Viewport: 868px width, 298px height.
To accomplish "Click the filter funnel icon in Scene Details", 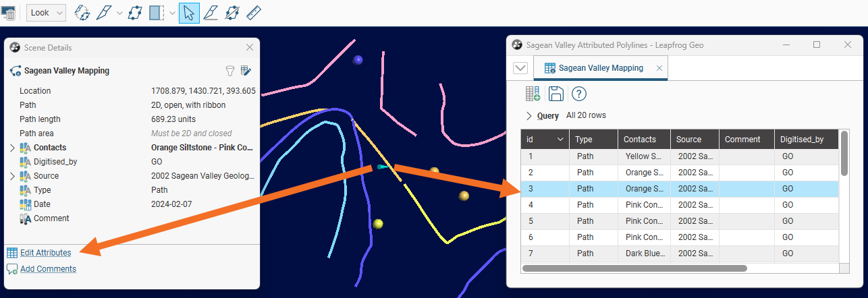I will 229,70.
